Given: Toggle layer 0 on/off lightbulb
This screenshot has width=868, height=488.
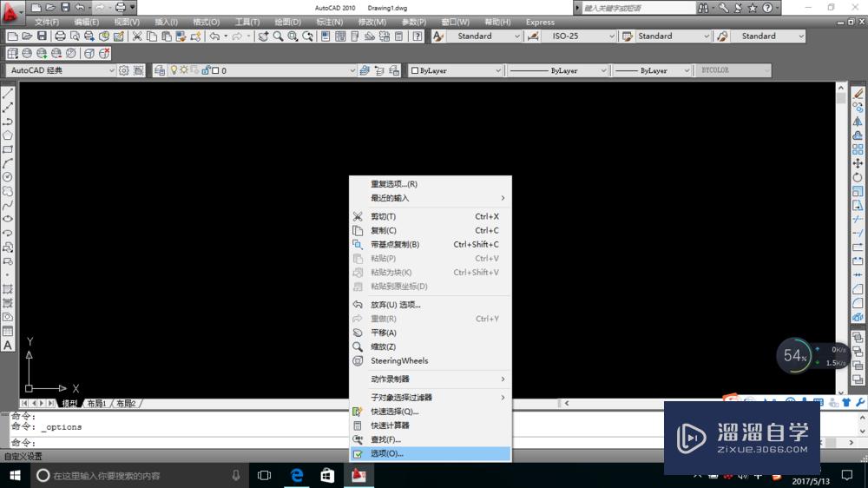Looking at the screenshot, I should (174, 70).
